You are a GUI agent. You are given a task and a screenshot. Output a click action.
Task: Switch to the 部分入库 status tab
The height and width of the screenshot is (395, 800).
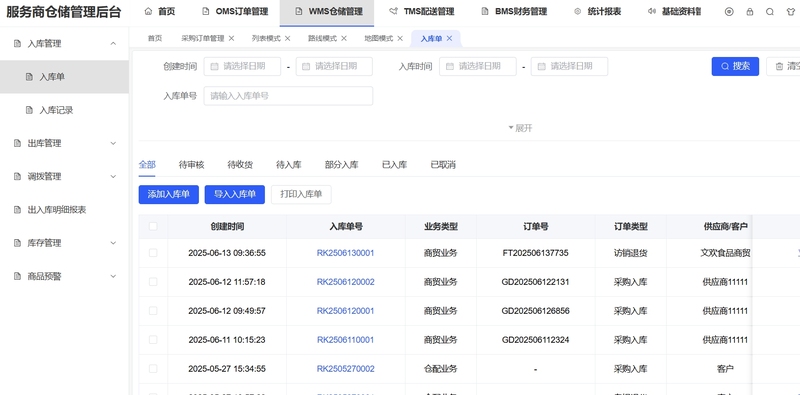tap(341, 165)
